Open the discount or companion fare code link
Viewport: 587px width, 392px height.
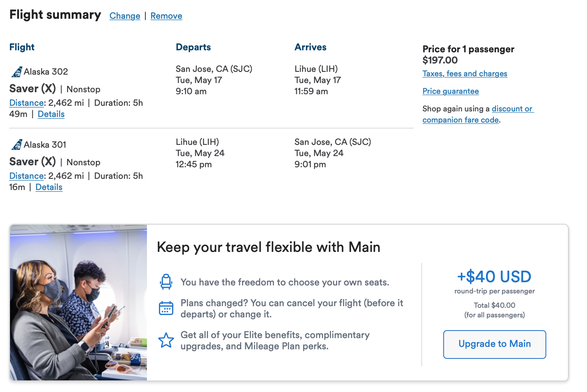coord(478,115)
